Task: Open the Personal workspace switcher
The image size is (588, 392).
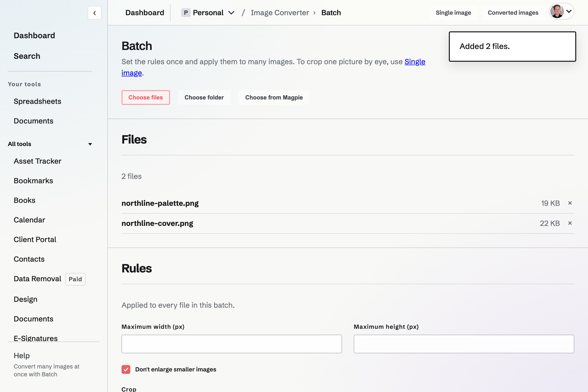Action: tap(208, 13)
